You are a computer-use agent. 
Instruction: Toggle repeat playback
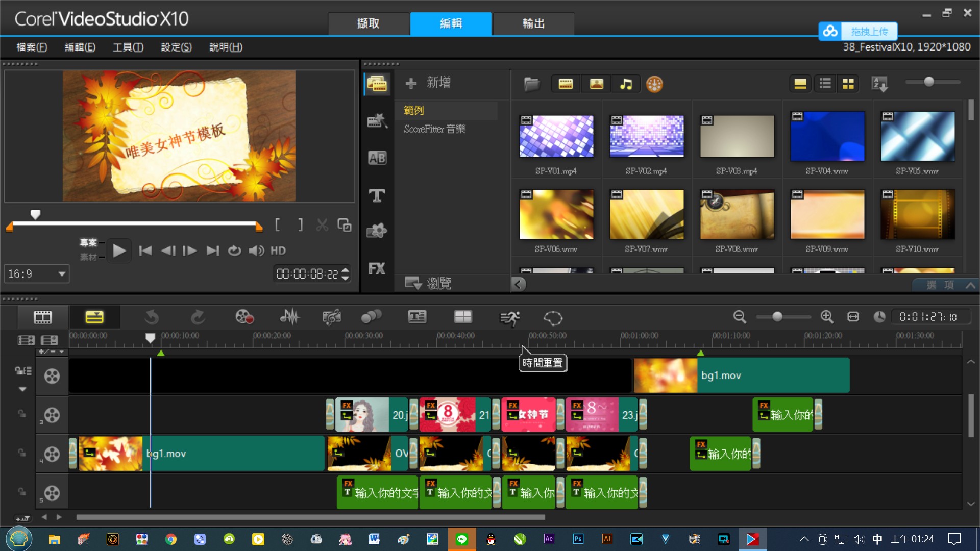click(234, 251)
